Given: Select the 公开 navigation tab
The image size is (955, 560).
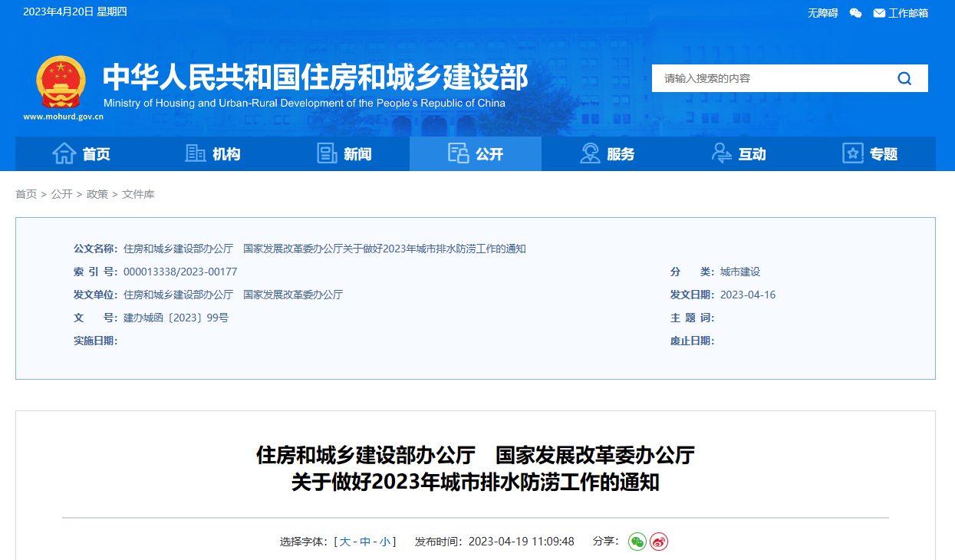Looking at the screenshot, I should (476, 153).
